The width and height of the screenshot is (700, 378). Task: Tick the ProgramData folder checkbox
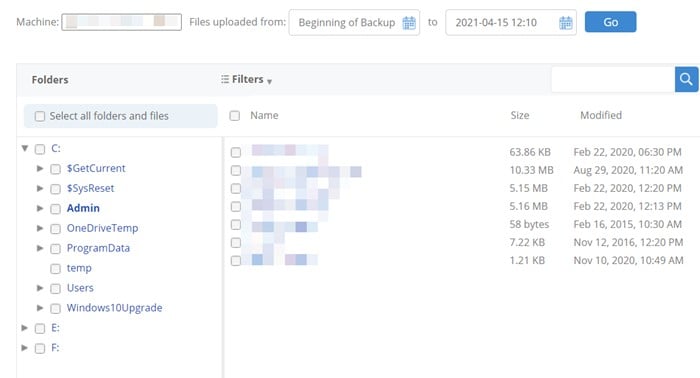55,249
